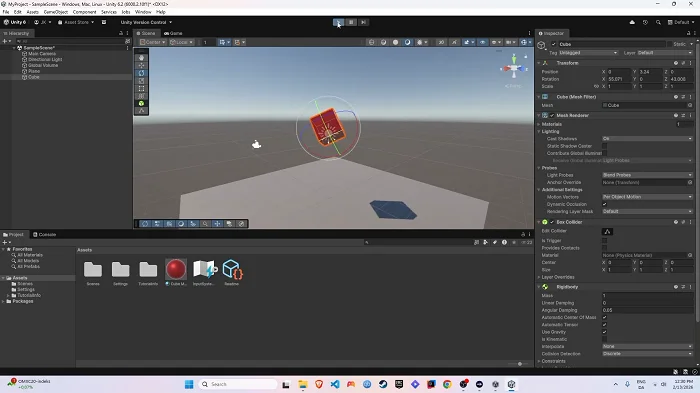Viewport: 700px width, 393px height.
Task: Enable Static Shadow Caster checkbox
Action: click(x=604, y=146)
